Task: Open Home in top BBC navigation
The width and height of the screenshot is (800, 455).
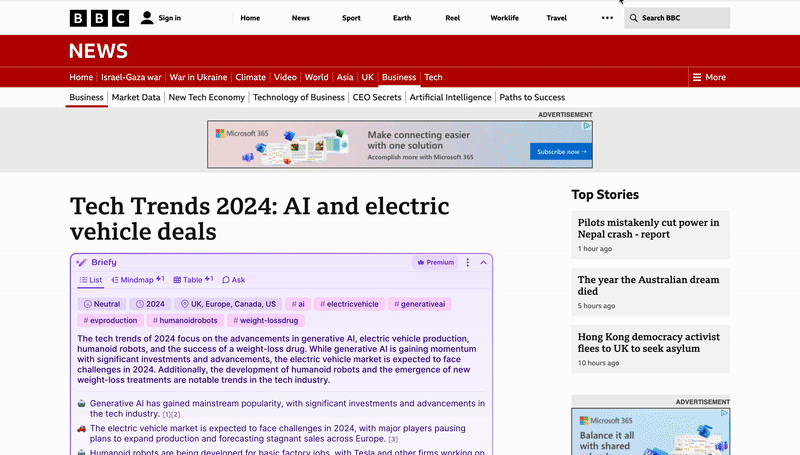Action: 250,18
